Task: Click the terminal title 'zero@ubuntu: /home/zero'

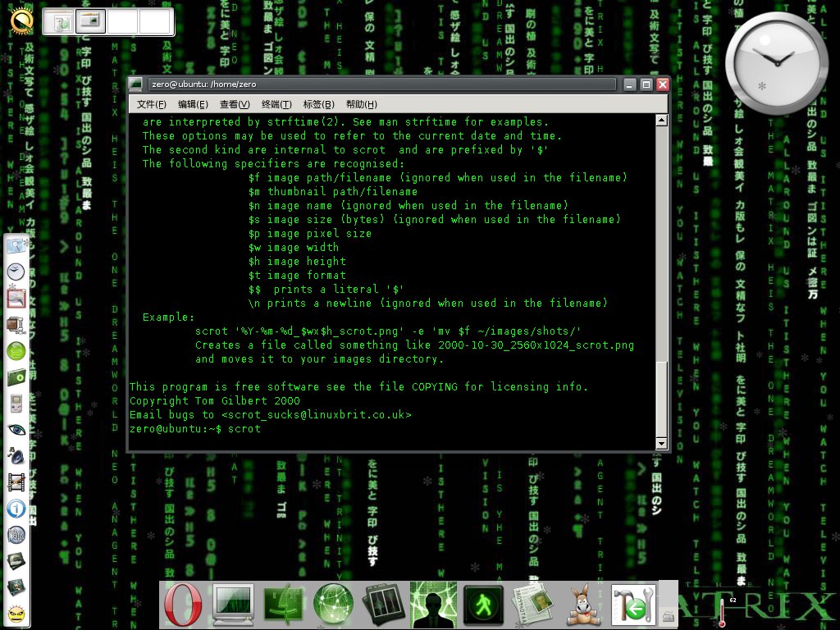Action: 203,84
